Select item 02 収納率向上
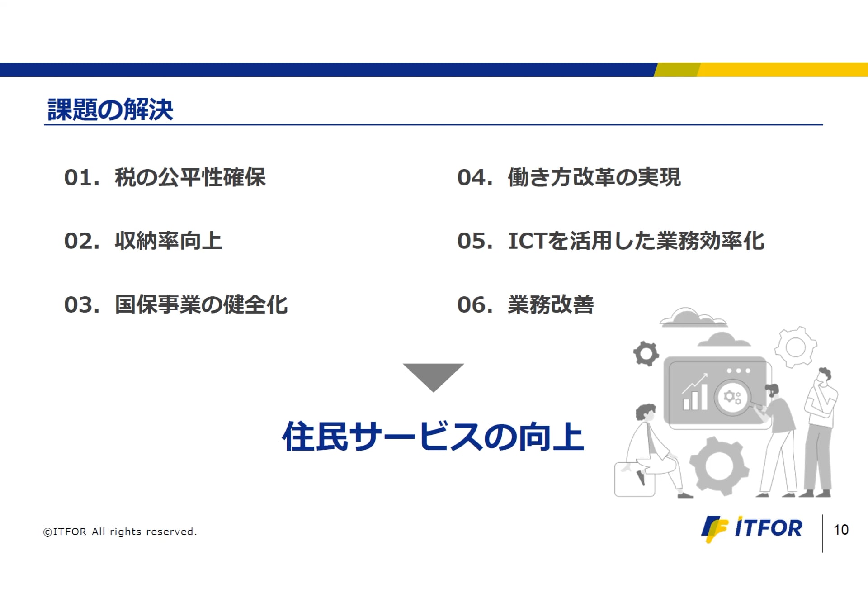Viewport: 868px width, 613px height. [143, 241]
